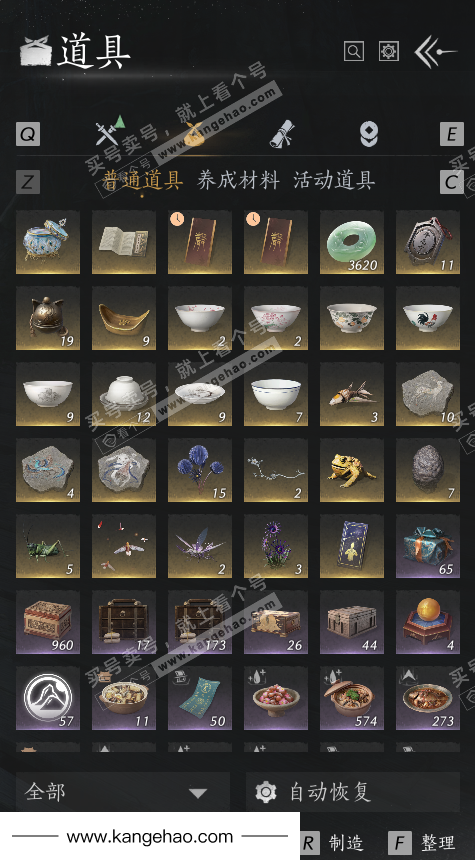
Task: Pick the wrapped gift box with 65
Action: pos(428,546)
